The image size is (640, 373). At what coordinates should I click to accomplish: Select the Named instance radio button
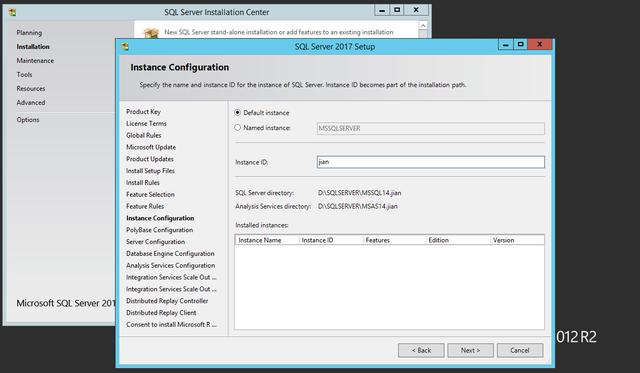238,127
